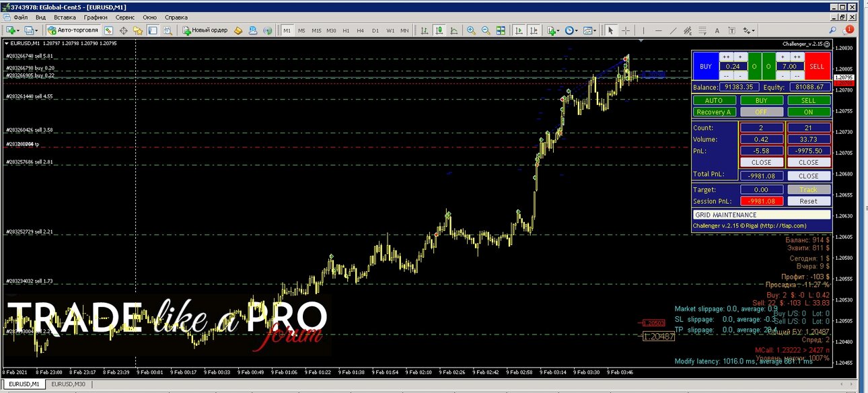Select the vertical line drawing tool
The image size is (868, 393).
[x=643, y=30]
